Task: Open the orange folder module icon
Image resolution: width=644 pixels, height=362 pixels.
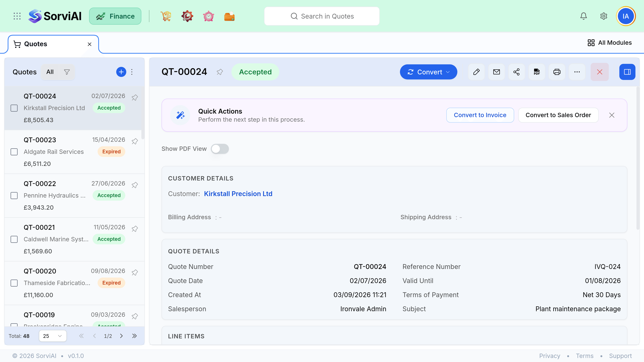Action: [x=229, y=16]
